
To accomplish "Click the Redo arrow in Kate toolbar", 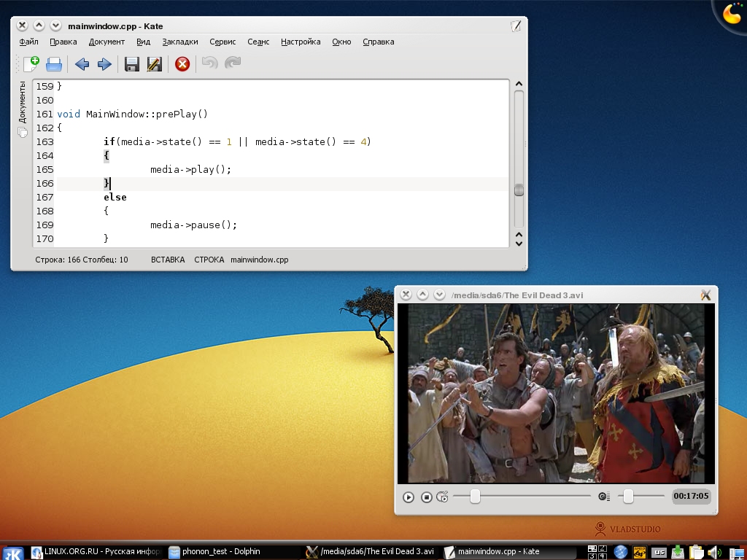I will tap(233, 63).
